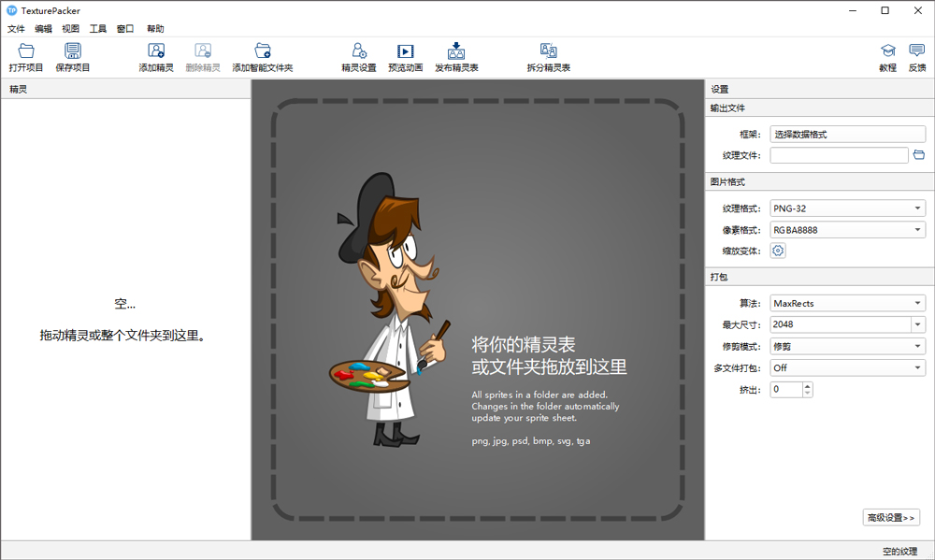The height and width of the screenshot is (560, 935).
Task: Click the 设置 panel header
Action: 819,89
